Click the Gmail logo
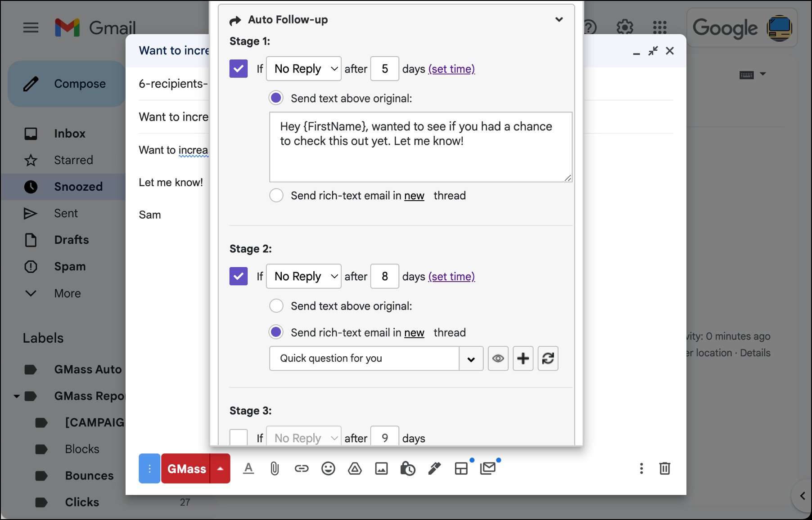This screenshot has height=520, width=812. pyautogui.click(x=95, y=28)
